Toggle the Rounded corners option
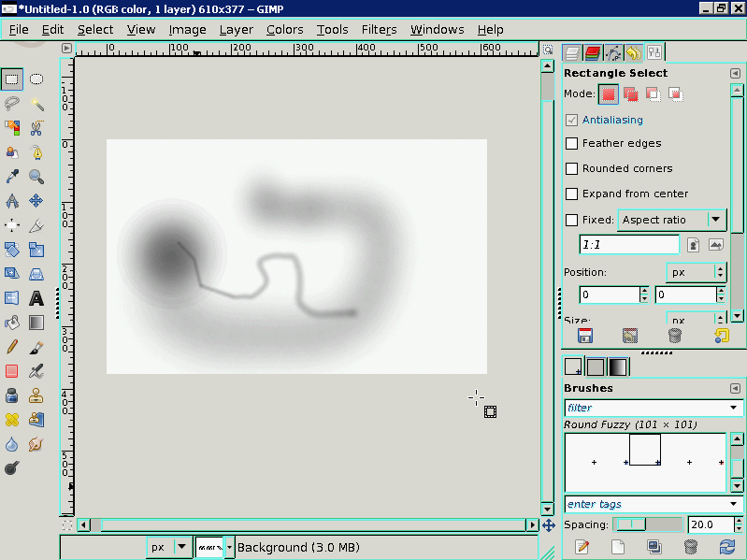 pyautogui.click(x=572, y=169)
